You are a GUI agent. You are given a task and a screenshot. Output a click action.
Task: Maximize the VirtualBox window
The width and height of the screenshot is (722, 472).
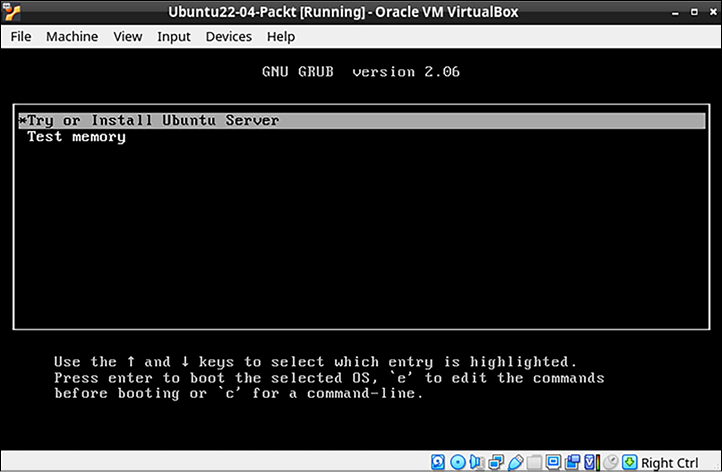point(694,12)
